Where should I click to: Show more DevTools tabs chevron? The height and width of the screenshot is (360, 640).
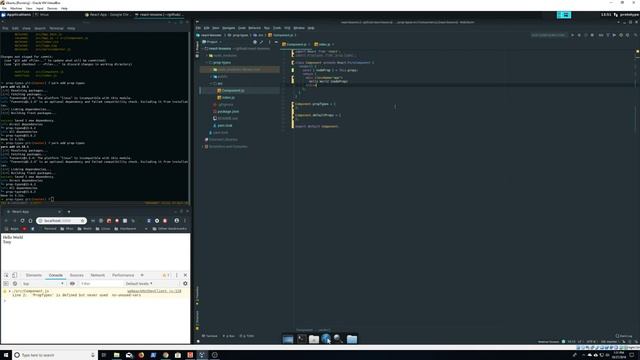(142, 276)
